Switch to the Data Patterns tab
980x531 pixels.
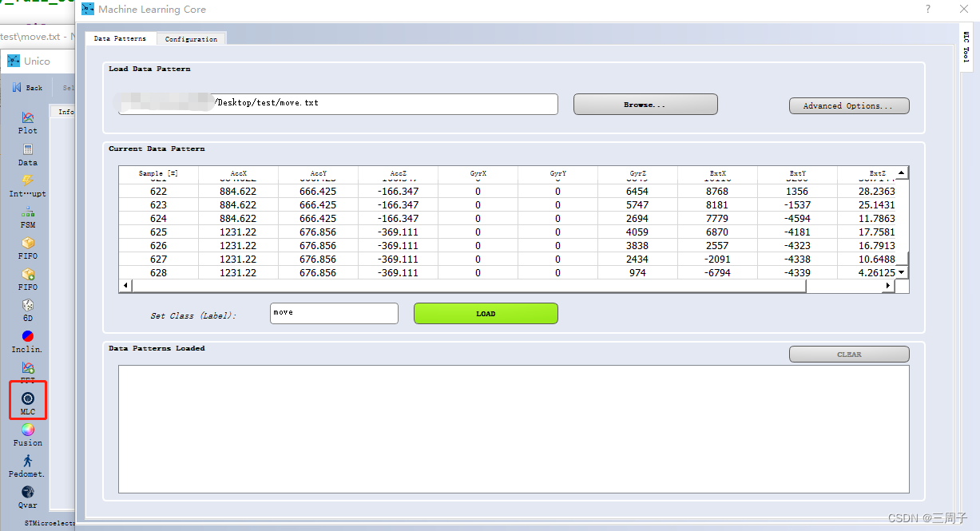point(120,38)
